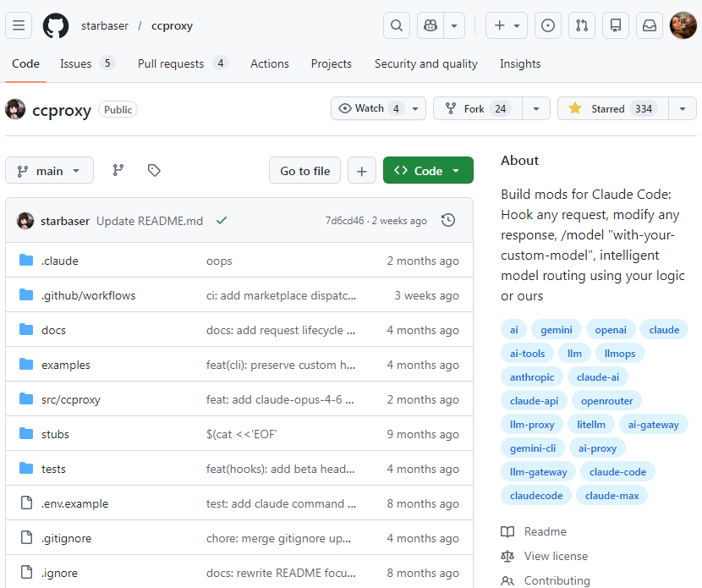Open the examples folder
The image size is (702, 588).
pyautogui.click(x=65, y=365)
